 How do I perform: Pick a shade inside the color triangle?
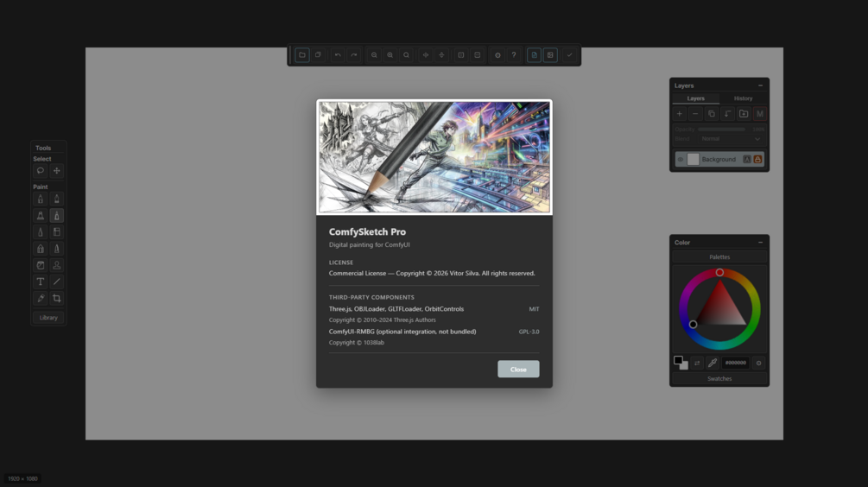(719, 307)
